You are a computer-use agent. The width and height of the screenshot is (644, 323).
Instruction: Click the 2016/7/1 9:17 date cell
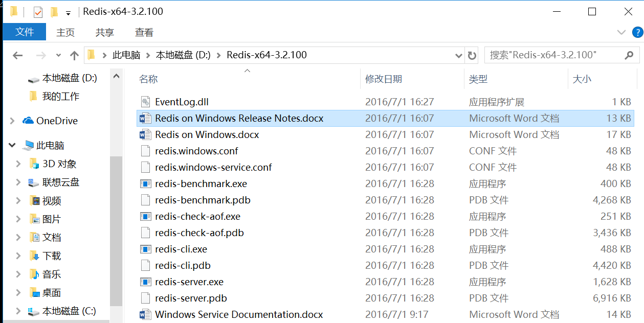(x=396, y=314)
